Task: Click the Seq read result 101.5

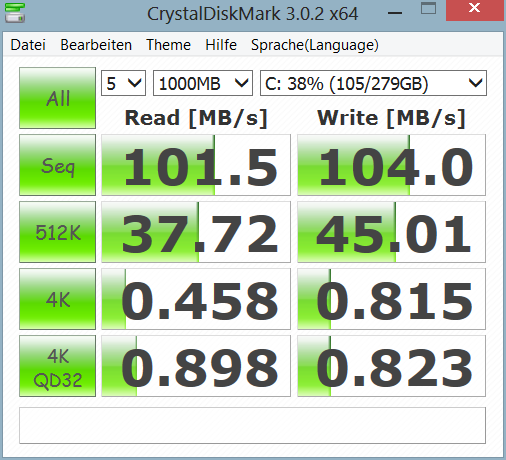Action: tap(196, 165)
